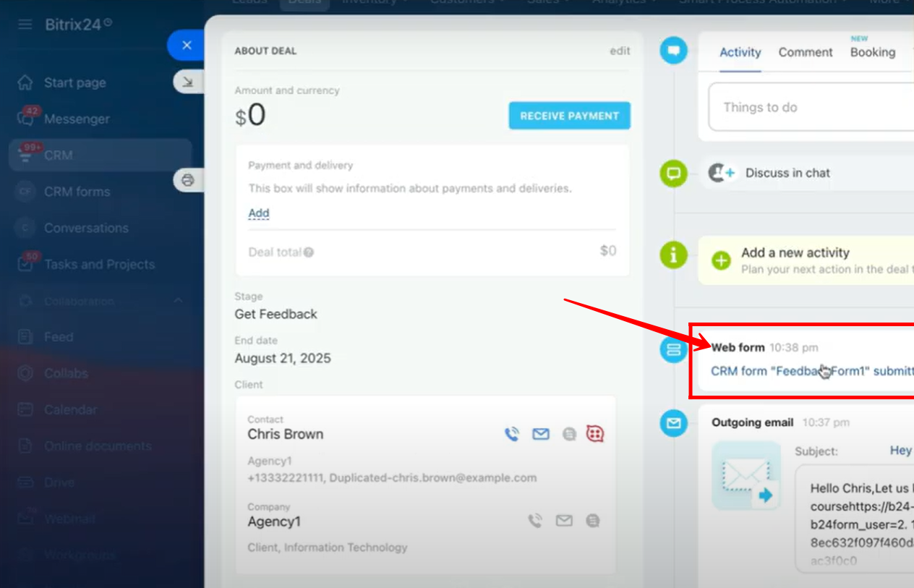Switch to the Activity tab

point(740,52)
